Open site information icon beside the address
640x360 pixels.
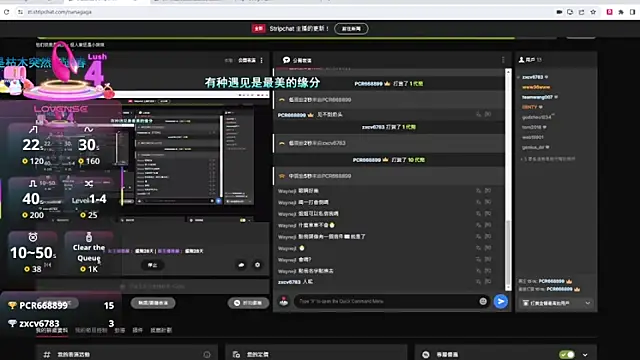click(20, 12)
